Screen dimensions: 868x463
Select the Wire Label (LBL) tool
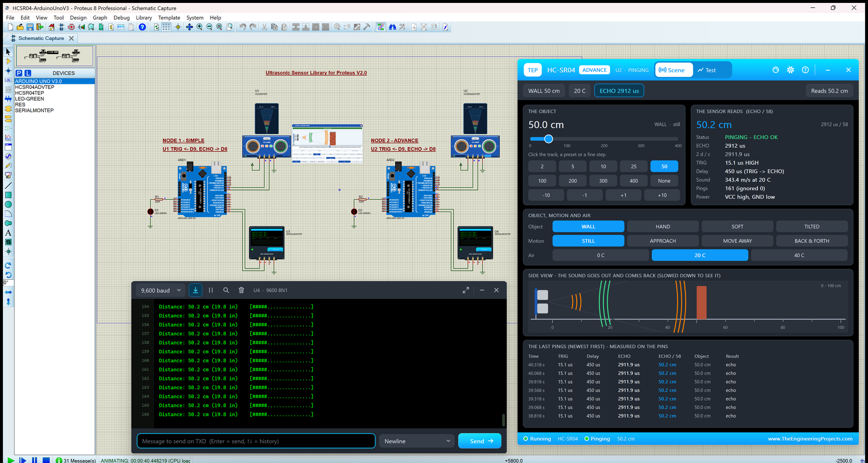(8, 80)
